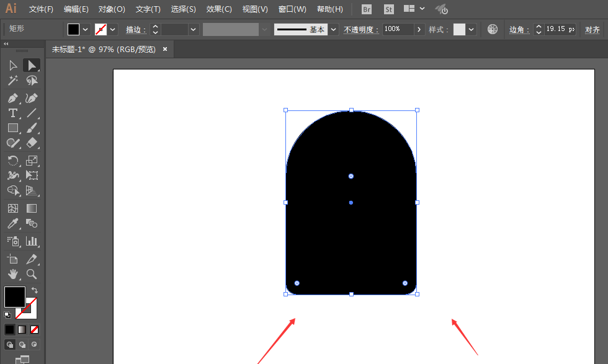The width and height of the screenshot is (608, 364).
Task: Open the 描边 stroke panel link
Action: [x=136, y=30]
